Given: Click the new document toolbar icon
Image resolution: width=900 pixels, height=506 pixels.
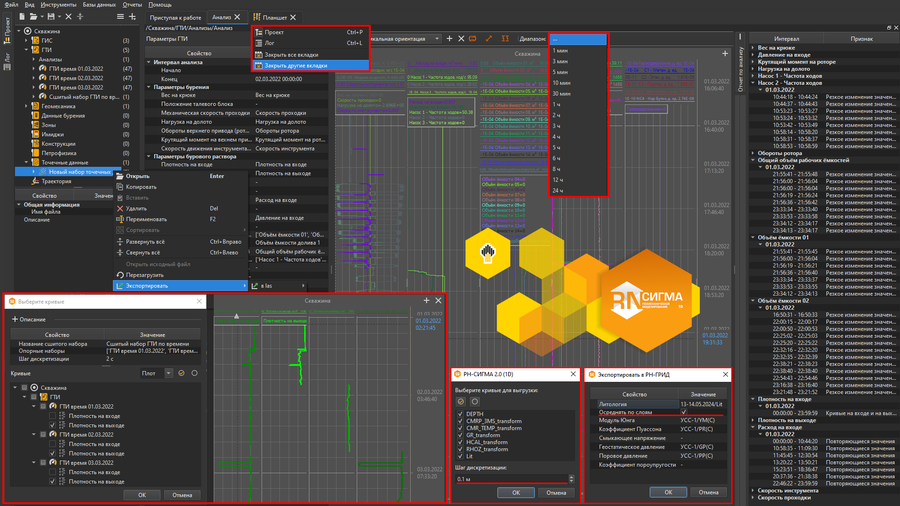Looking at the screenshot, I should [24, 17].
